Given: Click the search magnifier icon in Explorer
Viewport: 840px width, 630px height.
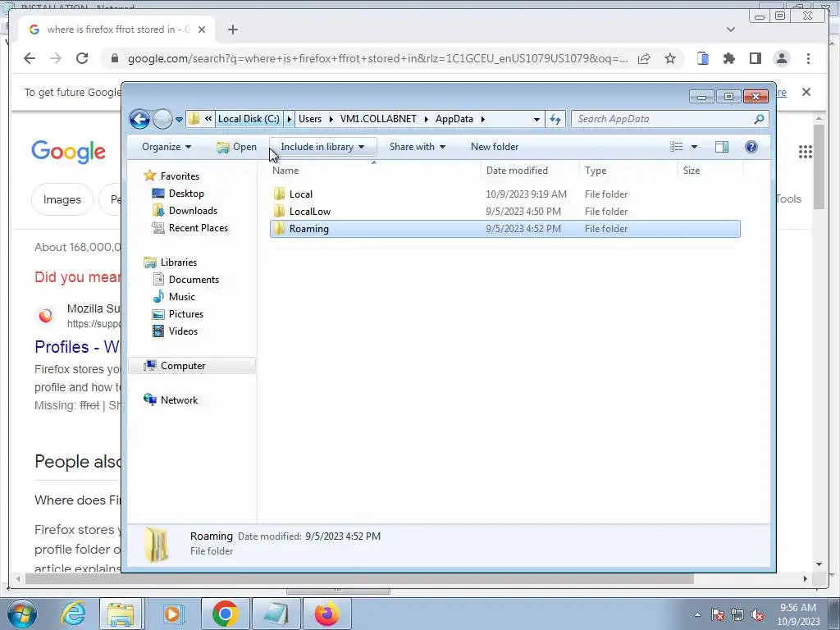Looking at the screenshot, I should (x=759, y=119).
